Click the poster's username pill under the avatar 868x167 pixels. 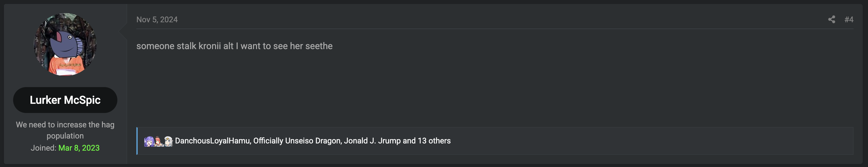tap(65, 100)
